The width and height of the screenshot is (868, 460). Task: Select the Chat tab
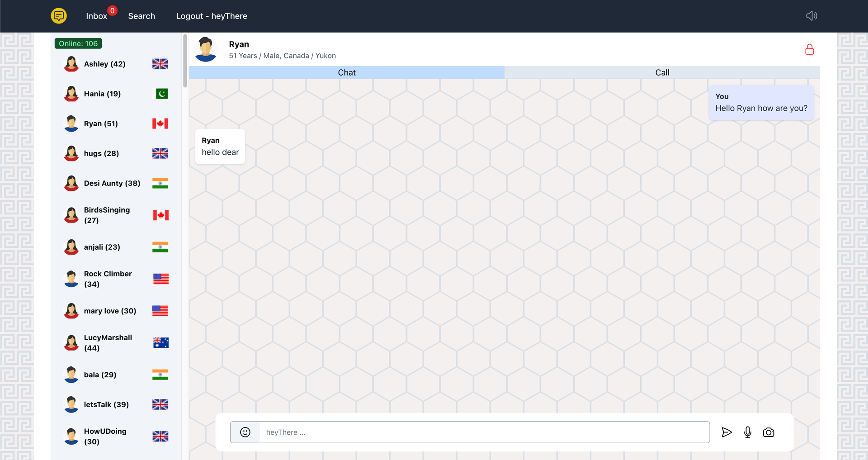click(346, 72)
